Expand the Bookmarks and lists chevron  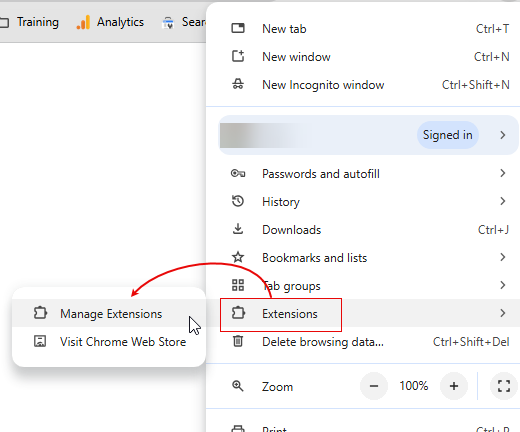click(503, 257)
